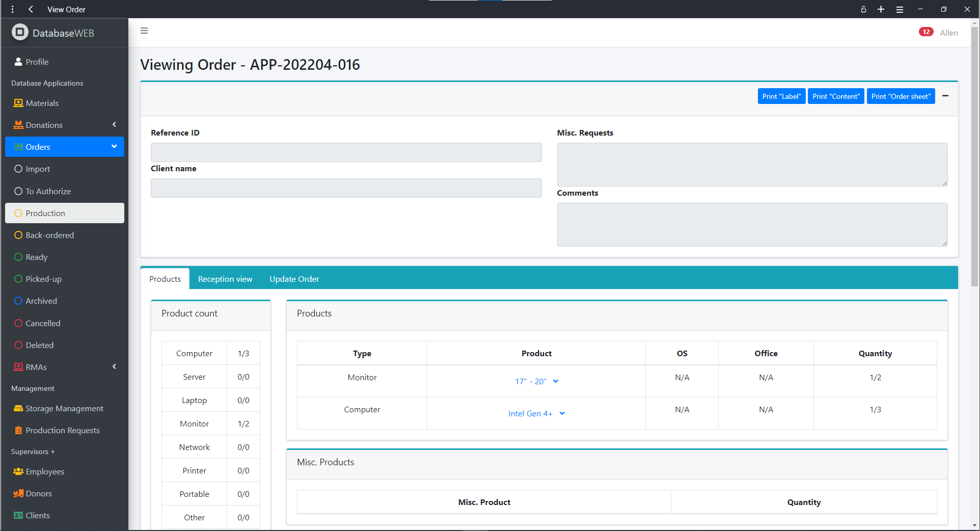Viewport: 980px width, 531px height.
Task: Click the lock icon in title bar
Action: point(863,9)
